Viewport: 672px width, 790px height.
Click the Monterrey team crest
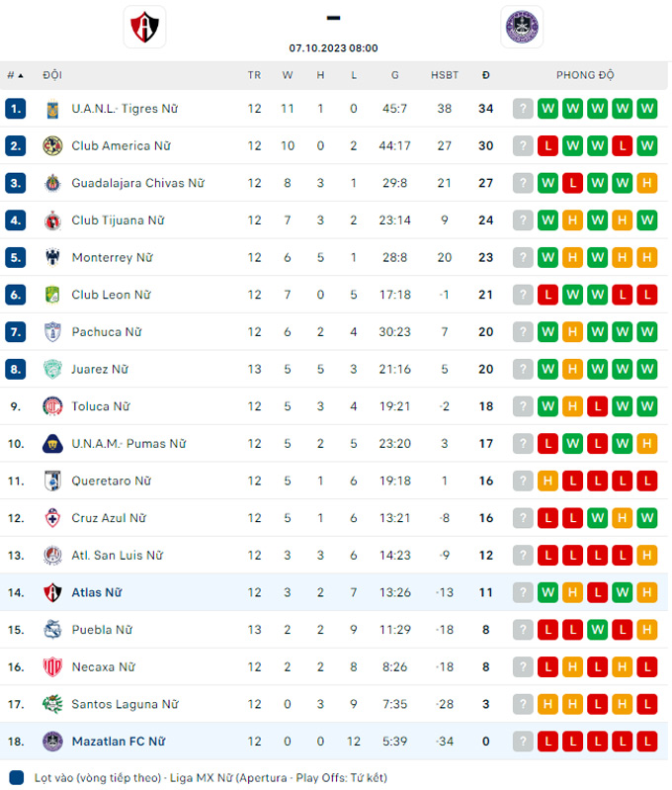[52, 258]
